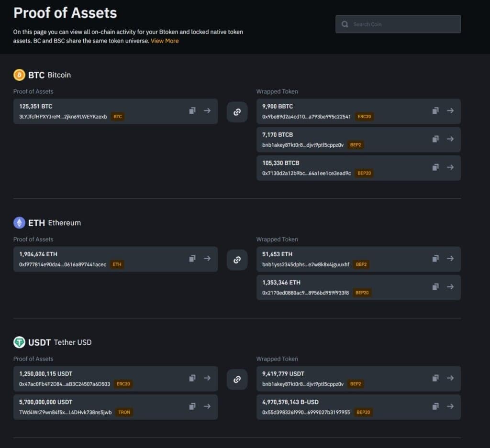Image resolution: width=490 pixels, height=448 pixels.
Task: Copy the 1,250,000,115 USDT ERC20 address
Action: [192, 378]
